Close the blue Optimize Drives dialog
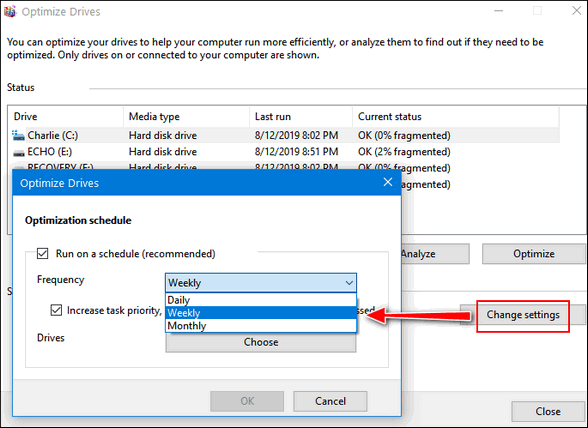Viewport: 588px width, 428px height. point(388,182)
